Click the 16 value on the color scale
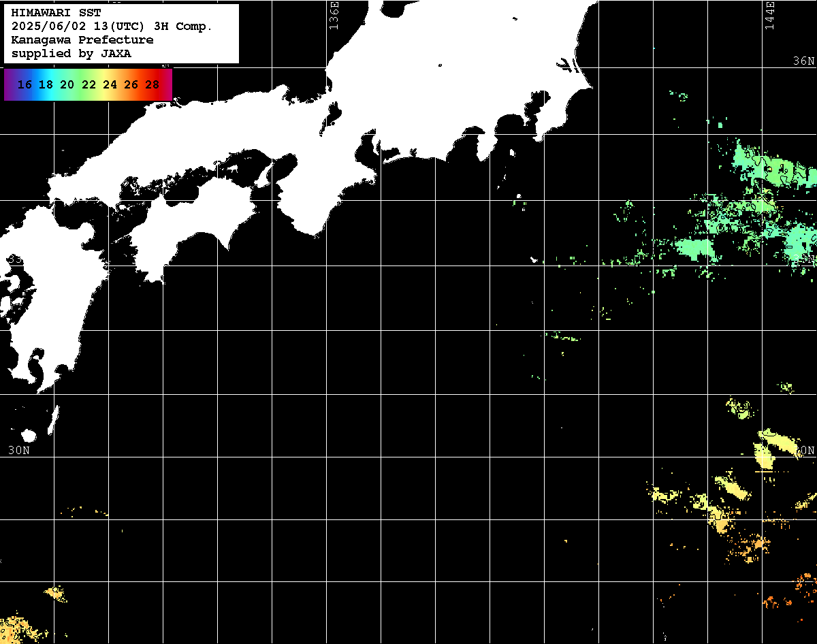Screen dimensions: 817x644 click(x=25, y=85)
